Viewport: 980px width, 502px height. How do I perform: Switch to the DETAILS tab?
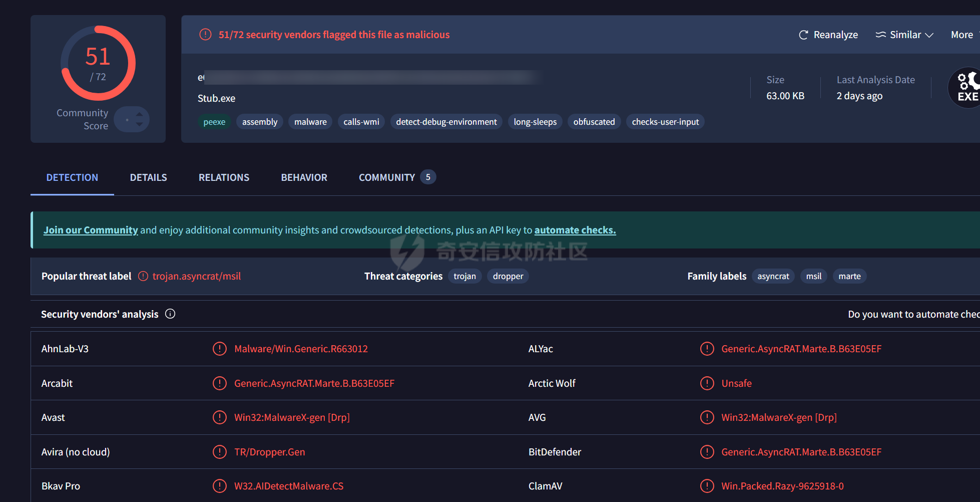149,177
